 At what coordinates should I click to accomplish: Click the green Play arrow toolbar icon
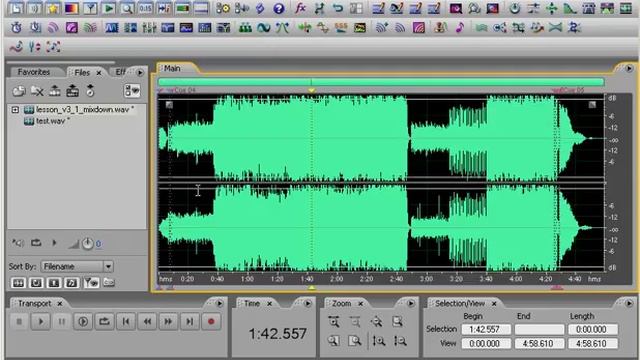point(108,8)
